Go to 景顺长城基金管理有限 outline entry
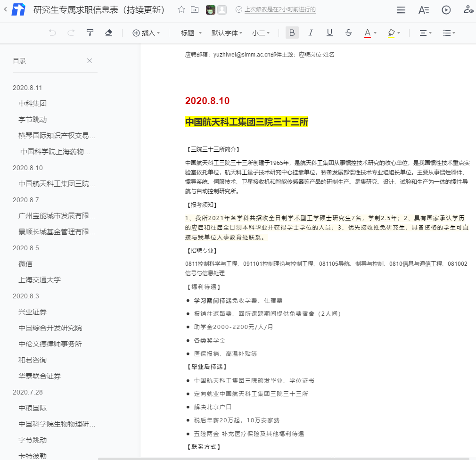Viewport: 476px width, 460px height. (x=57, y=232)
